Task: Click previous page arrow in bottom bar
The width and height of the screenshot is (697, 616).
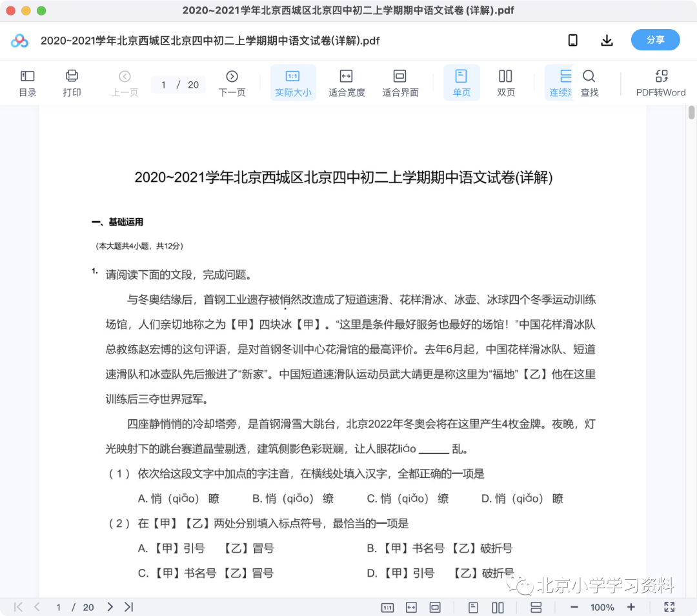Action: 37,607
